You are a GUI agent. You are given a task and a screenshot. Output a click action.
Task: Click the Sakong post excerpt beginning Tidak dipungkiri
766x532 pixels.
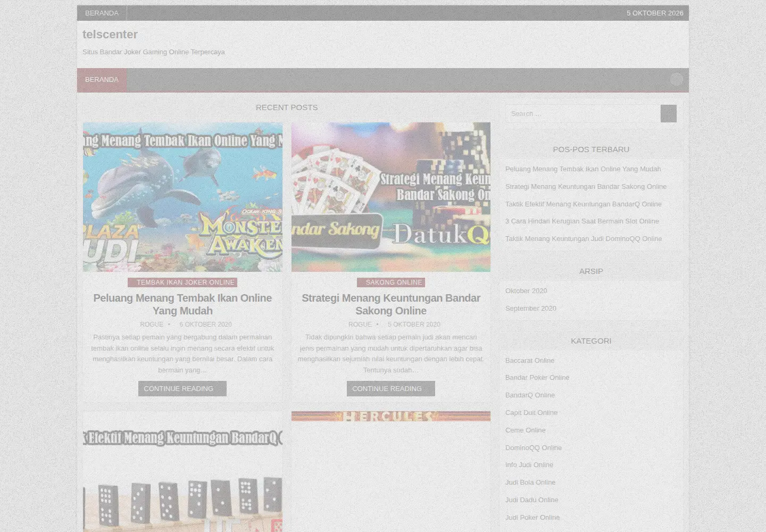391,353
